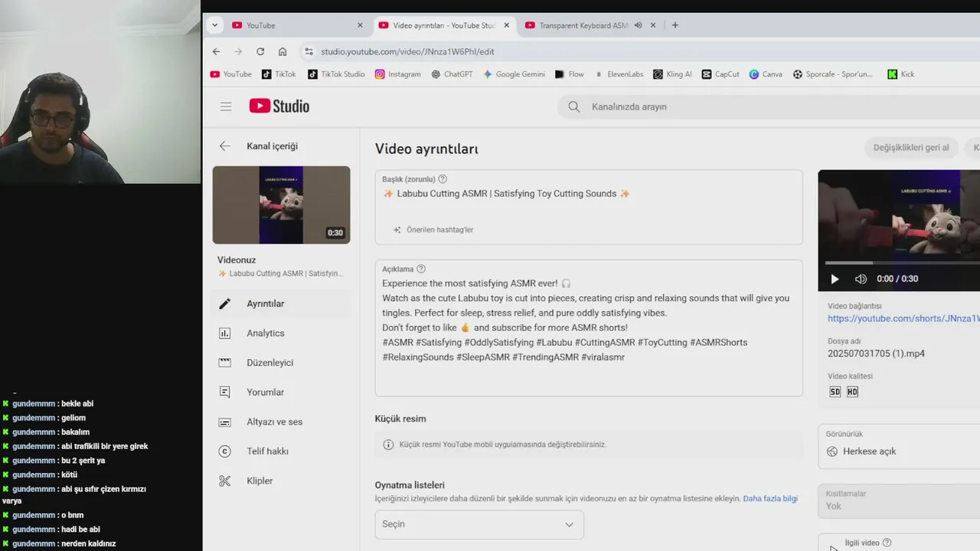Image resolution: width=980 pixels, height=551 pixels.
Task: Click the Görünürlük globe icon
Action: [x=832, y=452]
